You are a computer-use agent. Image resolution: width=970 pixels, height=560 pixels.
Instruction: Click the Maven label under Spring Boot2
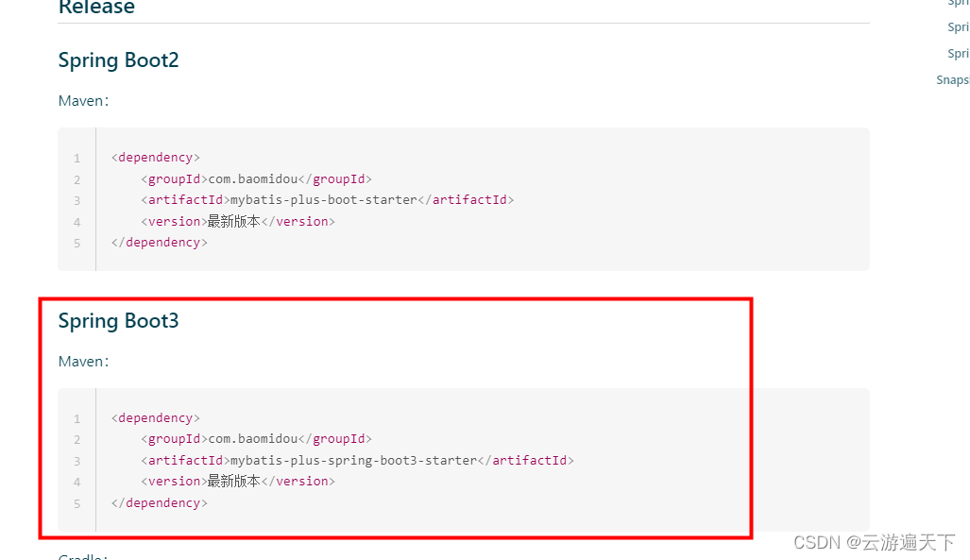click(83, 101)
